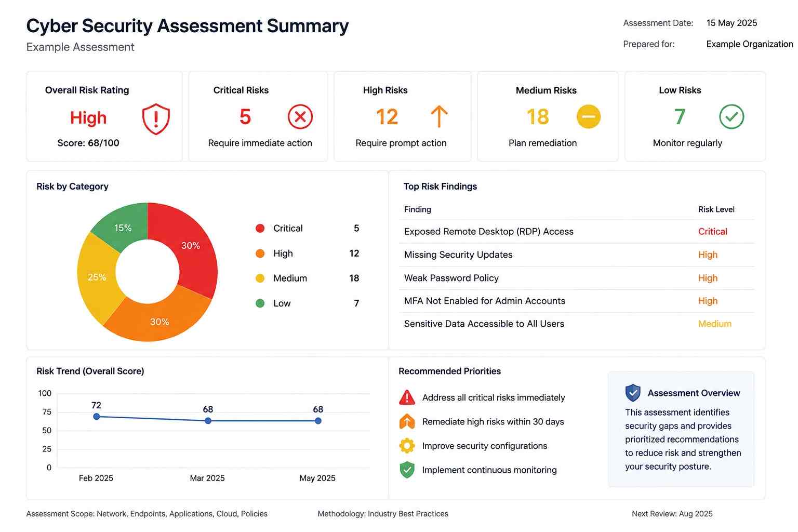Click Address all critical risks immediately
The width and height of the screenshot is (798, 532).
pos(494,397)
